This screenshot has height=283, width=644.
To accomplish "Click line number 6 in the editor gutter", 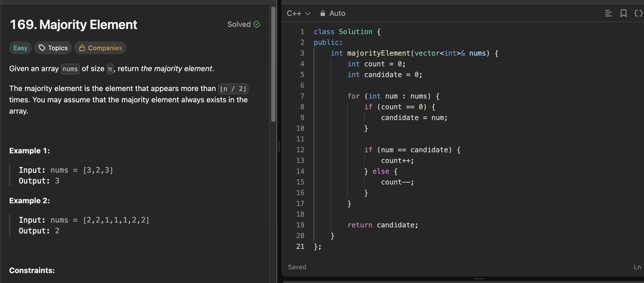I will tap(302, 85).
